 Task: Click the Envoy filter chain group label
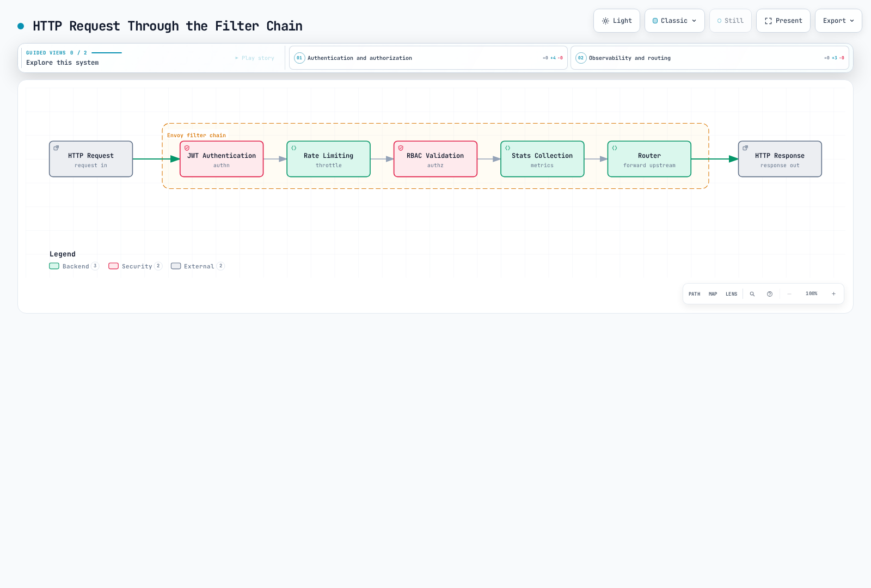tap(197, 136)
